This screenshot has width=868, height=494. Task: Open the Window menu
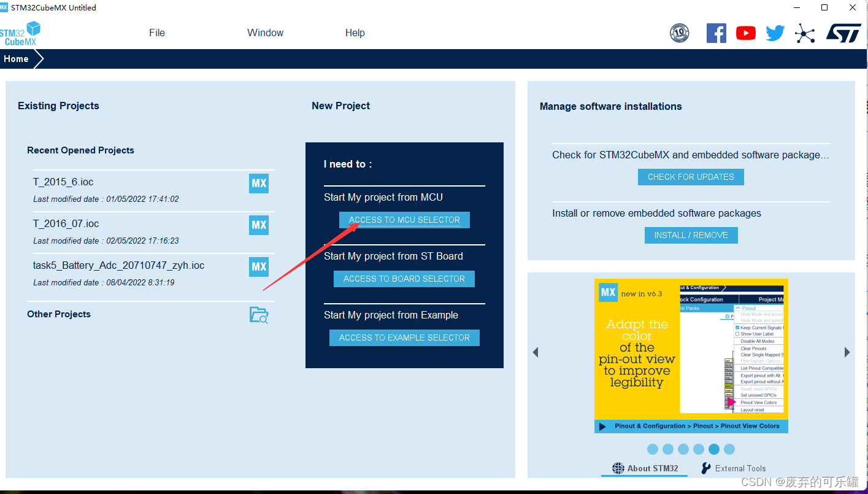coord(265,33)
